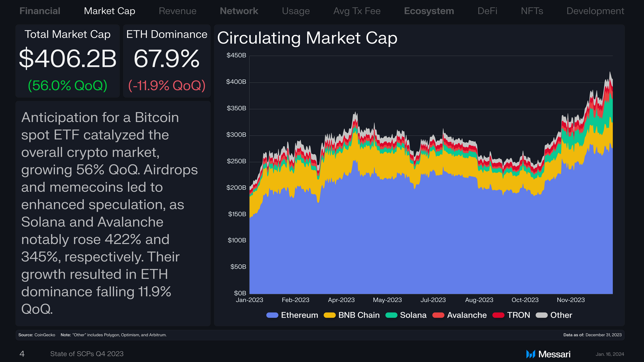Click the ETH Dominance heading
644x362 pixels.
point(167,34)
